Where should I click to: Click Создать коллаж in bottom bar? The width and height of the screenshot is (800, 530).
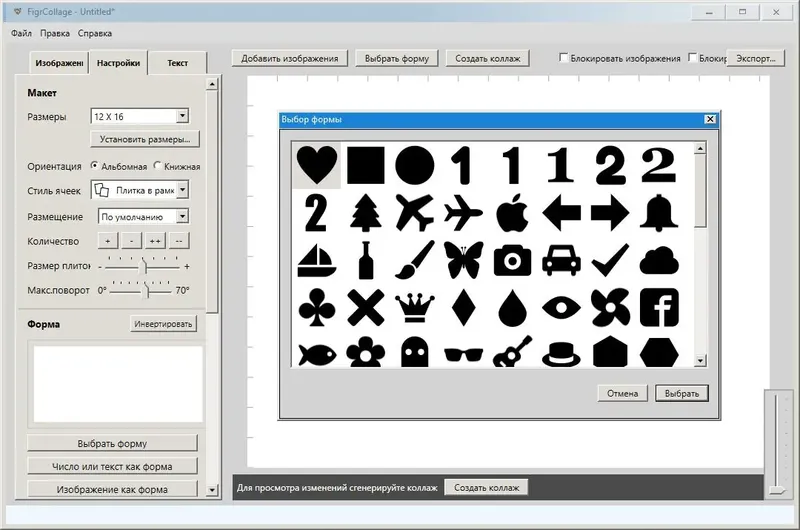pyautogui.click(x=486, y=488)
